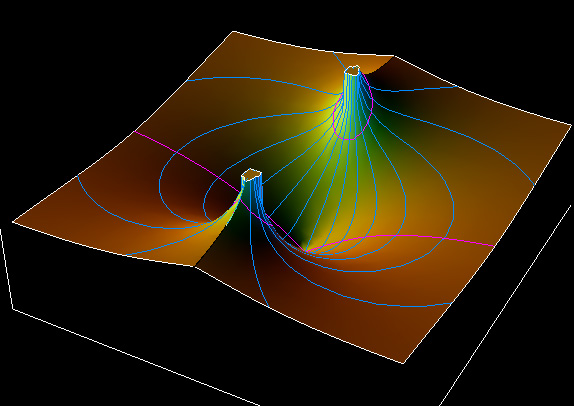Click the white cap of the shorter peak
The height and width of the screenshot is (406, 574).
251,174
